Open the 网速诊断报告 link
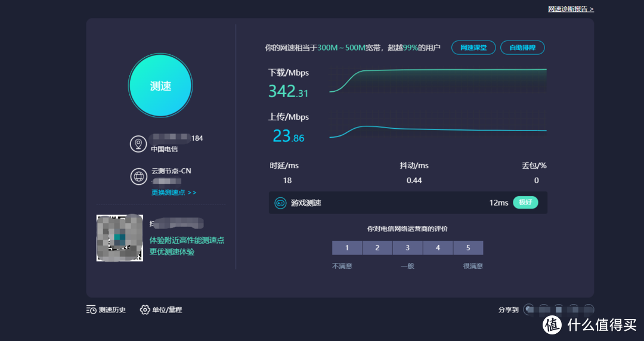 pyautogui.click(x=571, y=8)
